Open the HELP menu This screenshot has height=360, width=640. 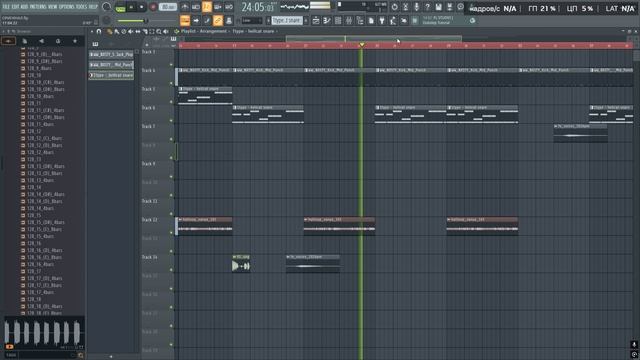pyautogui.click(x=93, y=7)
